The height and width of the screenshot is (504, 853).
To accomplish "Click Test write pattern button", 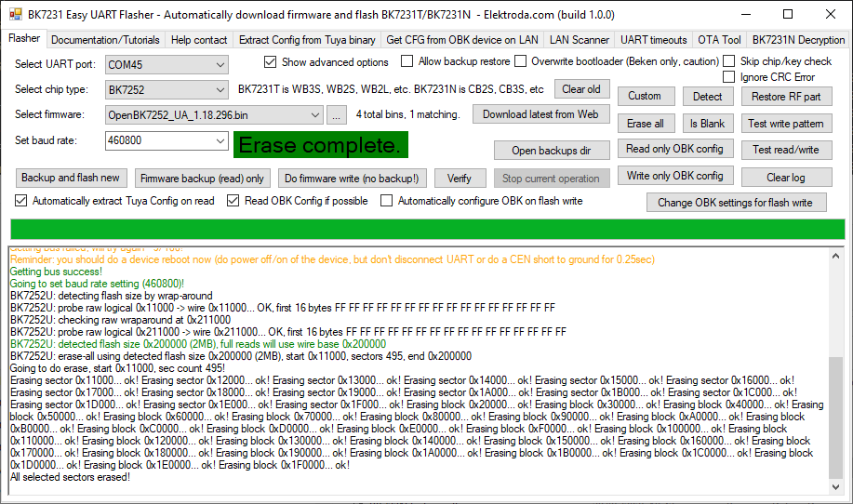I will [x=786, y=124].
